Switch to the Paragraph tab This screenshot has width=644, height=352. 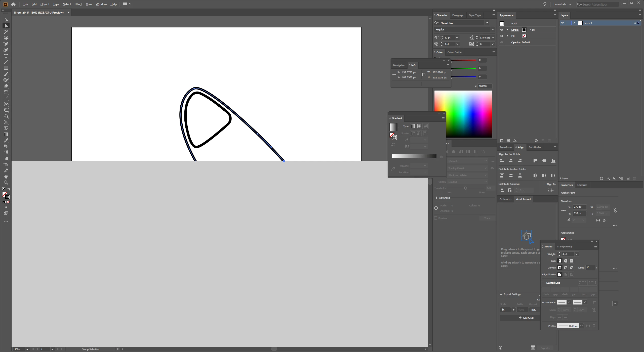click(458, 15)
